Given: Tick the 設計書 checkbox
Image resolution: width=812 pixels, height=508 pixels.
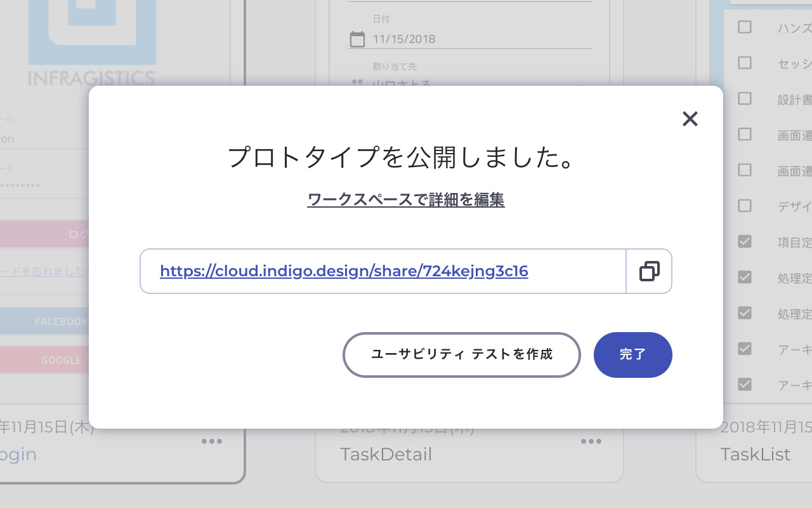Looking at the screenshot, I should click(x=745, y=98).
